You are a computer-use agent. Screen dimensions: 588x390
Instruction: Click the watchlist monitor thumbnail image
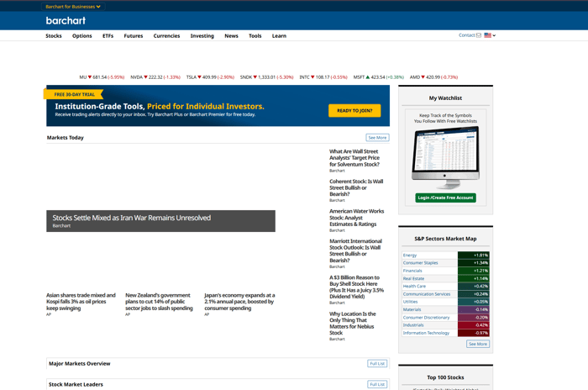click(445, 158)
